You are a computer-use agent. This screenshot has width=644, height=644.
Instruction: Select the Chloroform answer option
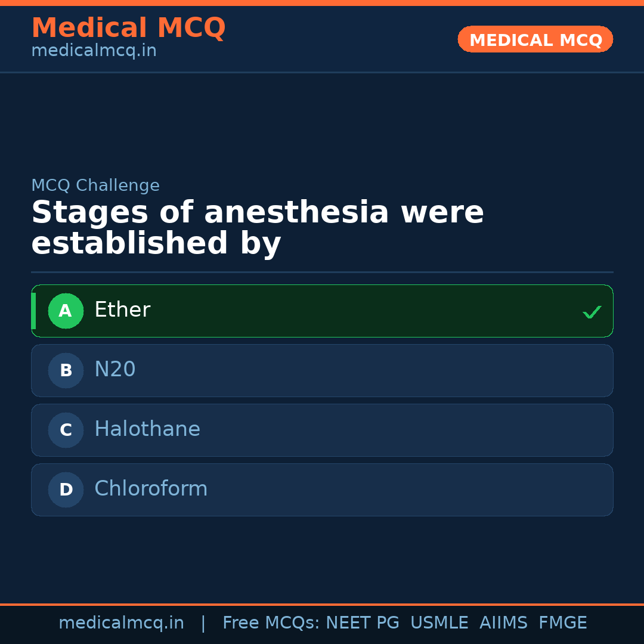[322, 490]
